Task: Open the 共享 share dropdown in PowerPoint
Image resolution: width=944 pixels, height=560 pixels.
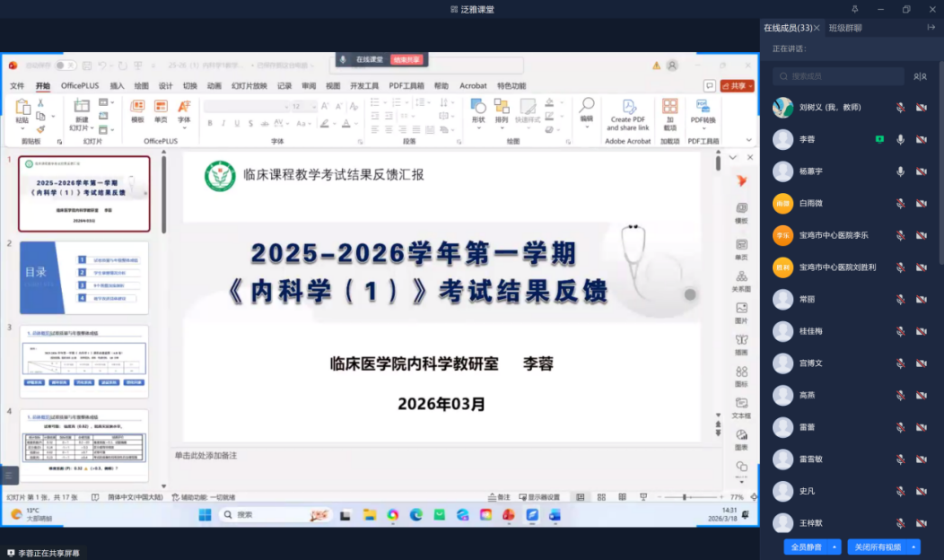Action: click(738, 86)
